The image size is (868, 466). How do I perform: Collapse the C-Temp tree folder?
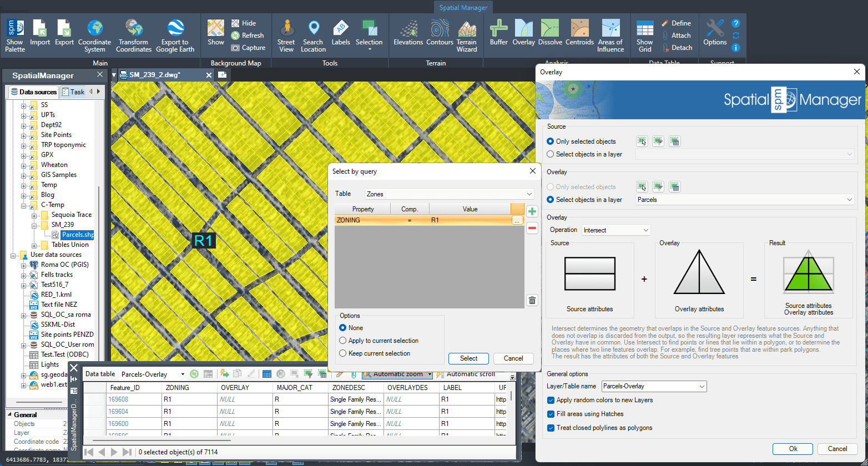coord(24,205)
